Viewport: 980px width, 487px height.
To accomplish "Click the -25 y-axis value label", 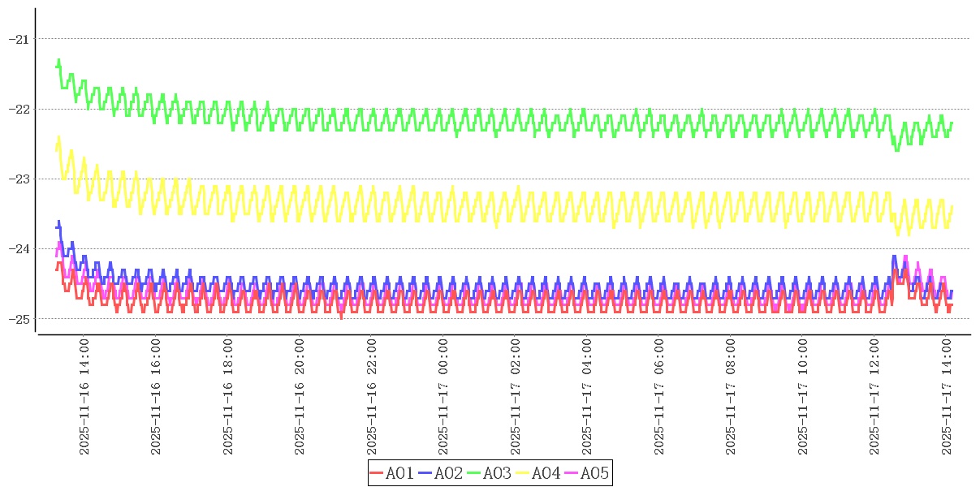I will [x=19, y=319].
